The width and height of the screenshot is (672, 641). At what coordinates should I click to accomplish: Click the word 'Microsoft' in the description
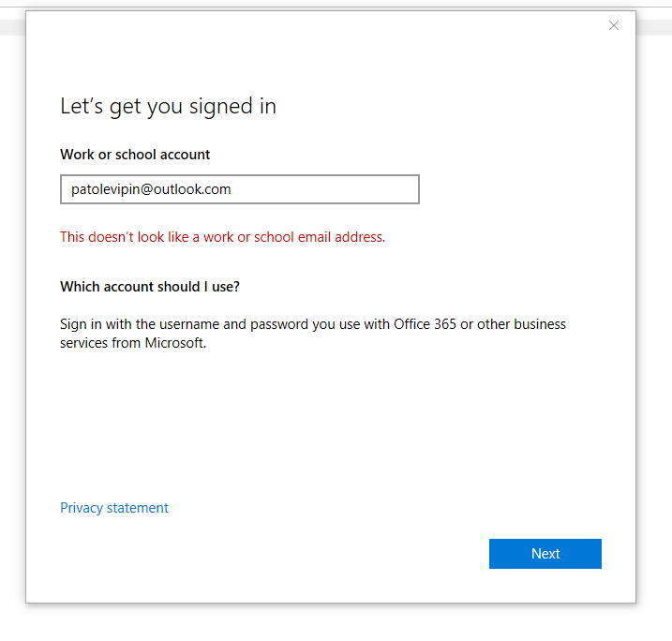click(x=175, y=343)
